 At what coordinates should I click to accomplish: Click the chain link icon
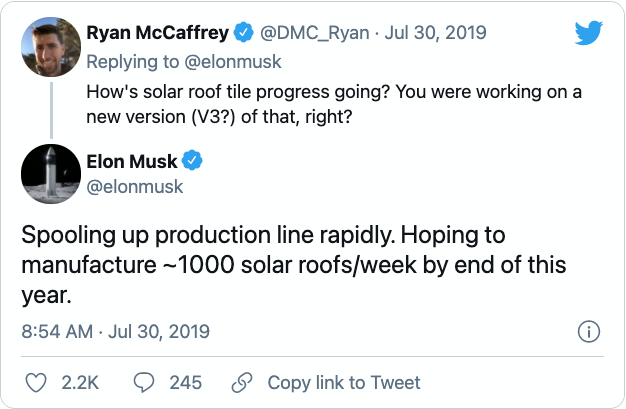(x=241, y=382)
